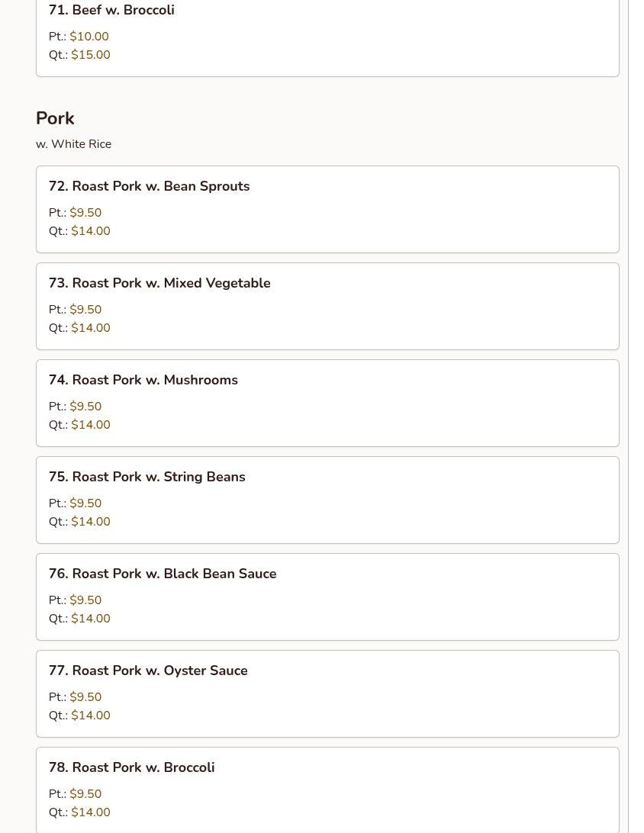Choose pint price for Roast Pork w. Oyster Sauce
The width and height of the screenshot is (644, 833).
click(x=85, y=697)
